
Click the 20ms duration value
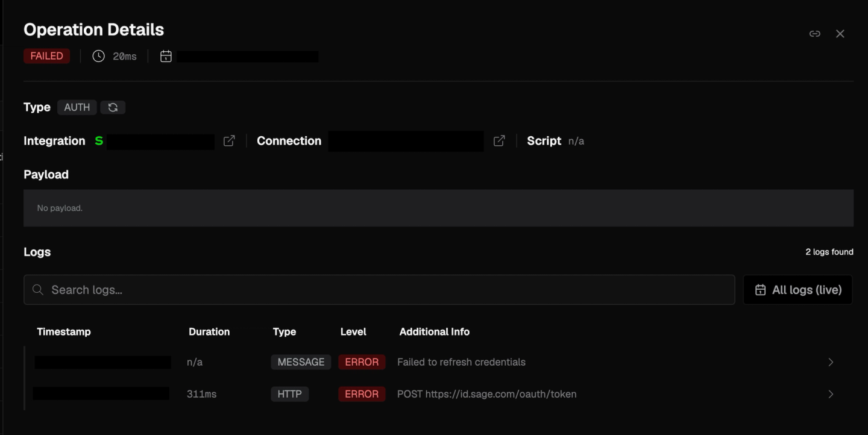pyautogui.click(x=125, y=56)
